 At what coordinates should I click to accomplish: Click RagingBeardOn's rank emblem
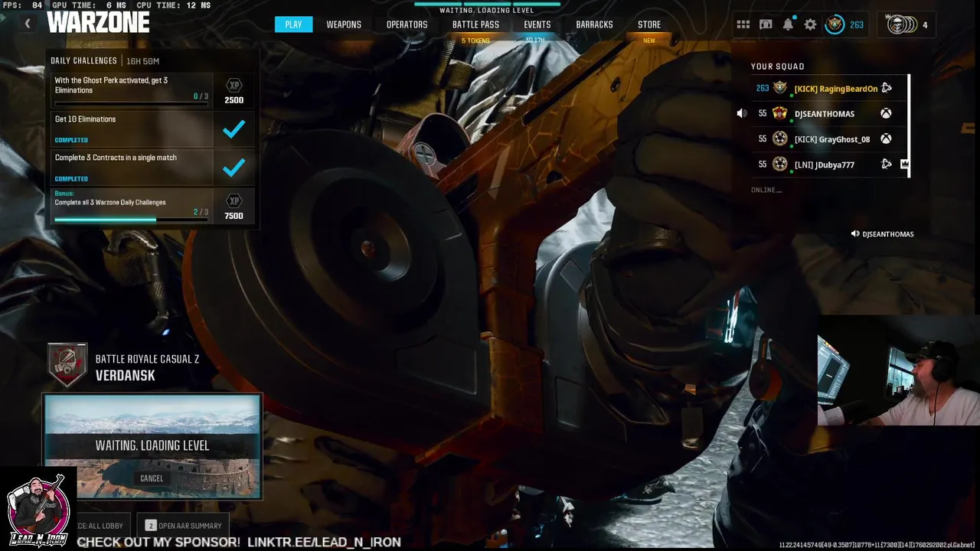coord(780,88)
